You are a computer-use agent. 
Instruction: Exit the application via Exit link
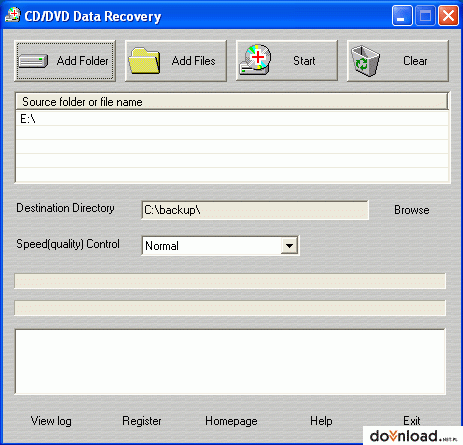coord(412,420)
